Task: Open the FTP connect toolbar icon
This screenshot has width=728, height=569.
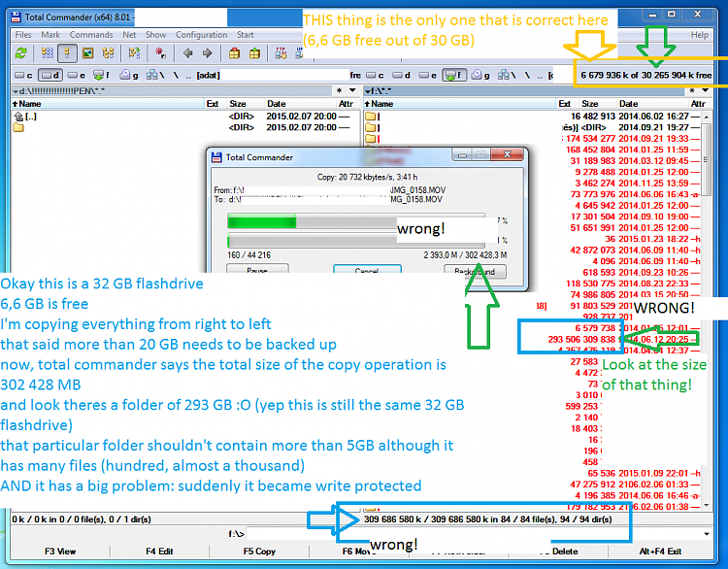Action: (281, 53)
